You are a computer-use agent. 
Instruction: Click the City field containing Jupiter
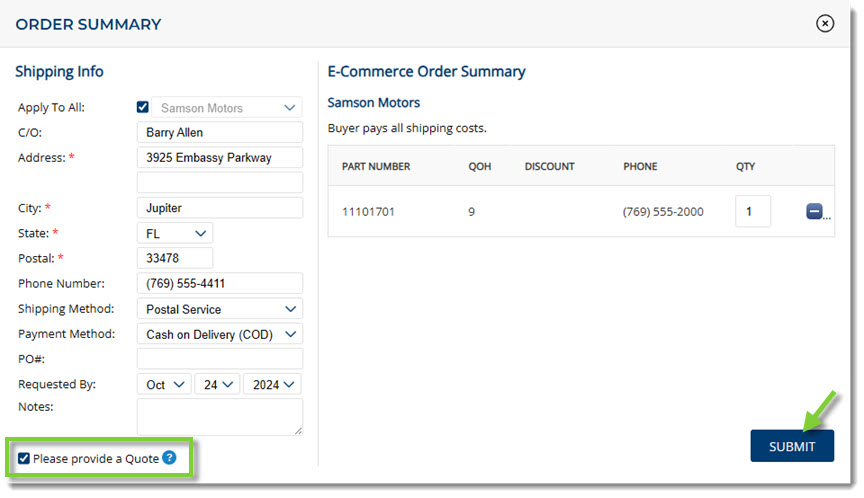pyautogui.click(x=220, y=208)
